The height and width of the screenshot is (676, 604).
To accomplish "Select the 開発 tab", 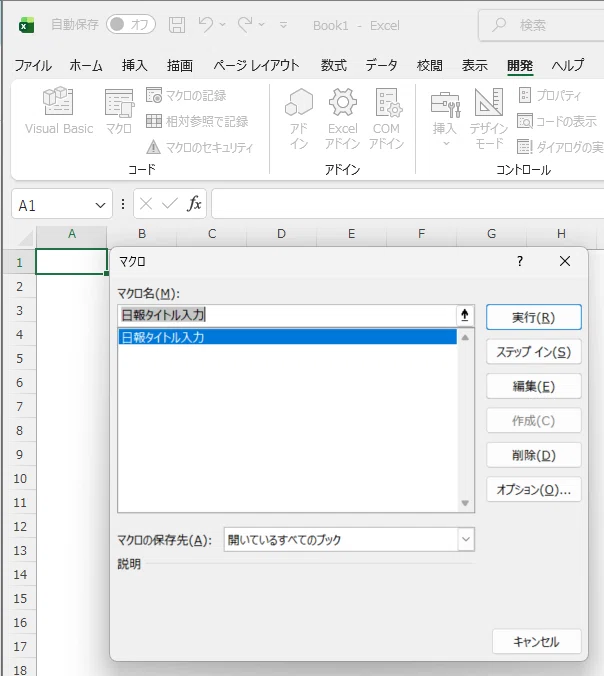I will coord(520,66).
